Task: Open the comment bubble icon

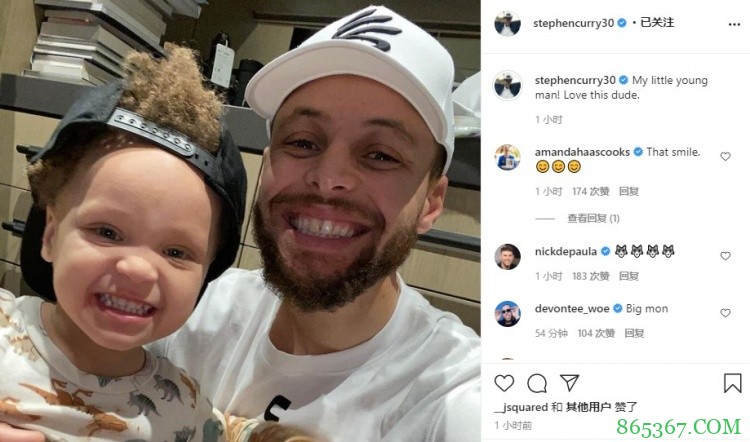Action: coord(537,383)
